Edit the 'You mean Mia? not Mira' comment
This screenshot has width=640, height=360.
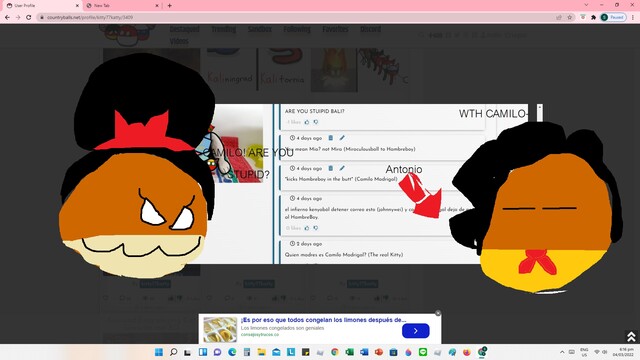342,138
